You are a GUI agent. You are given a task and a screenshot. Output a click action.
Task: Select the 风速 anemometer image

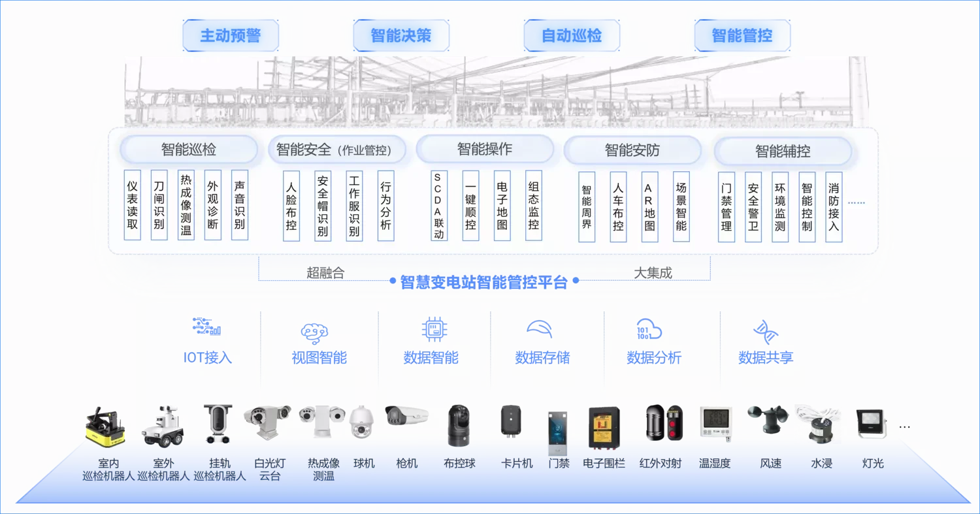pyautogui.click(x=768, y=420)
